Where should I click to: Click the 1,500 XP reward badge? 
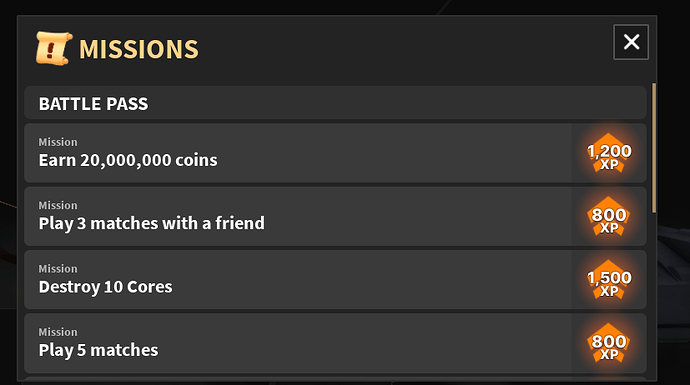coord(609,280)
